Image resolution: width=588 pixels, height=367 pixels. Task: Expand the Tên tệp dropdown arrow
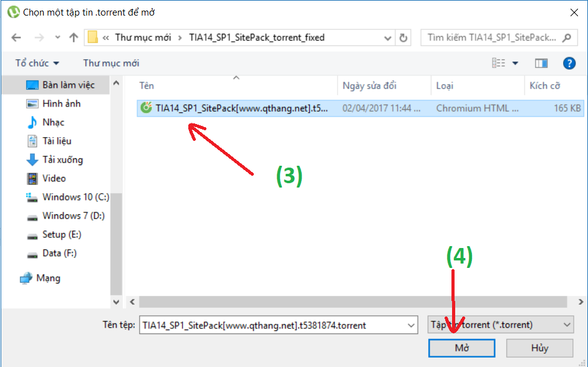(x=412, y=325)
